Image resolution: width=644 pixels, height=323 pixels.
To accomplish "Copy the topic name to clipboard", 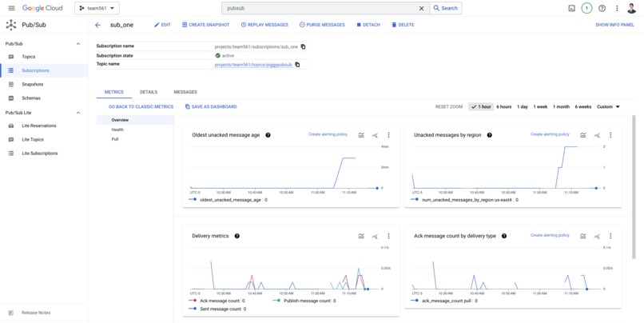I will [x=297, y=65].
